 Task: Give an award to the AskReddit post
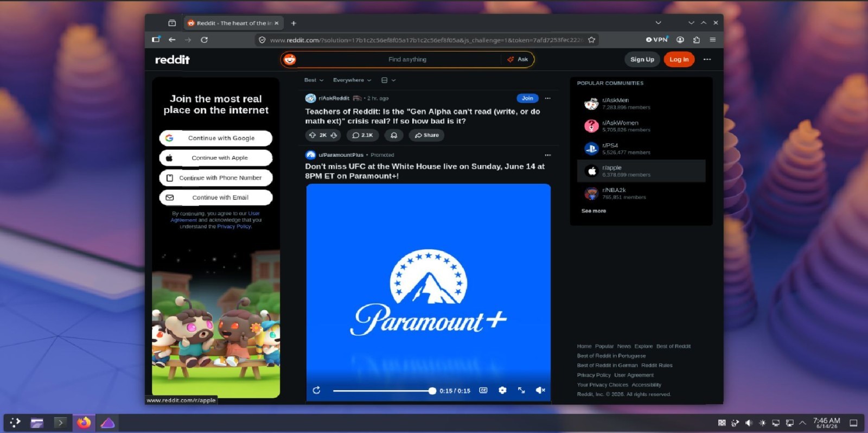coord(394,135)
